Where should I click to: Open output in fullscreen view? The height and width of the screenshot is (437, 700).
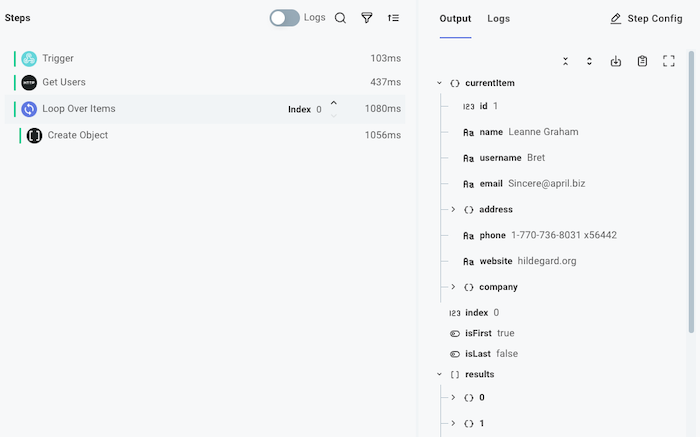pos(669,61)
